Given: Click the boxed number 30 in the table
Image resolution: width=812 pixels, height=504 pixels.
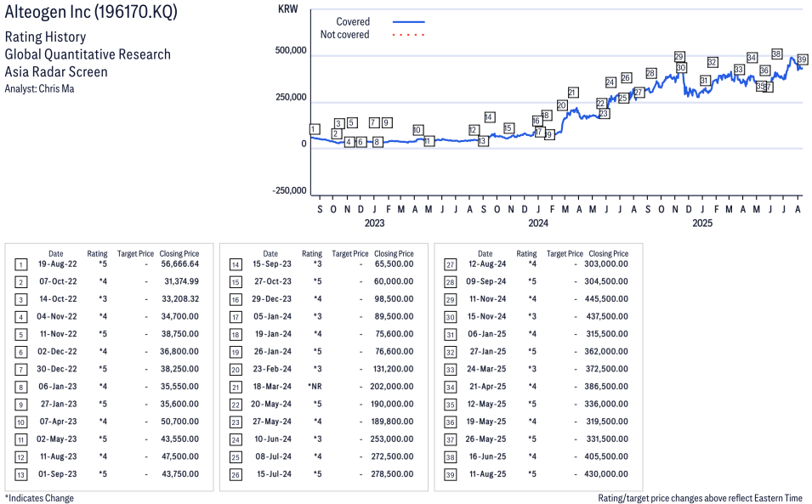Looking at the screenshot, I should (x=451, y=318).
